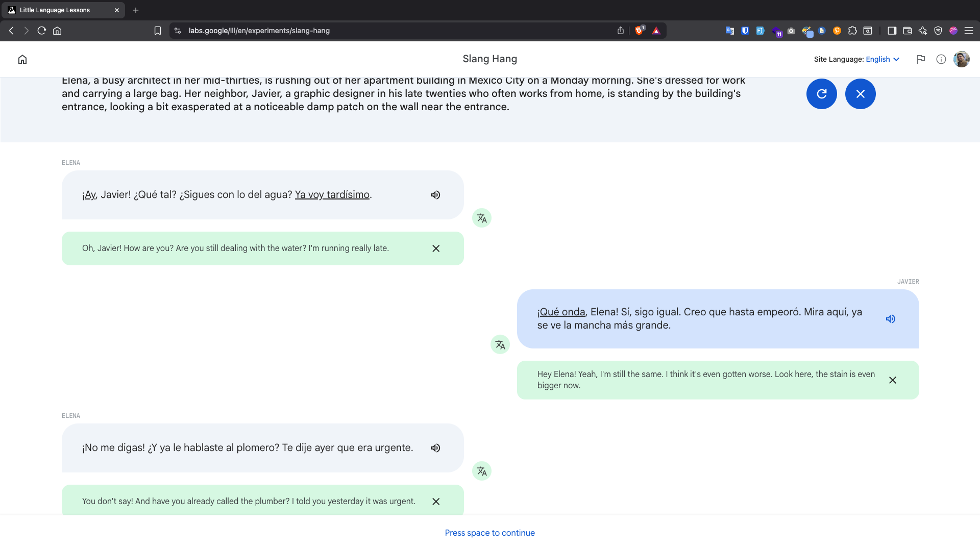The width and height of the screenshot is (980, 551).
Task: Play audio for Elena's plumber message
Action: tap(435, 448)
